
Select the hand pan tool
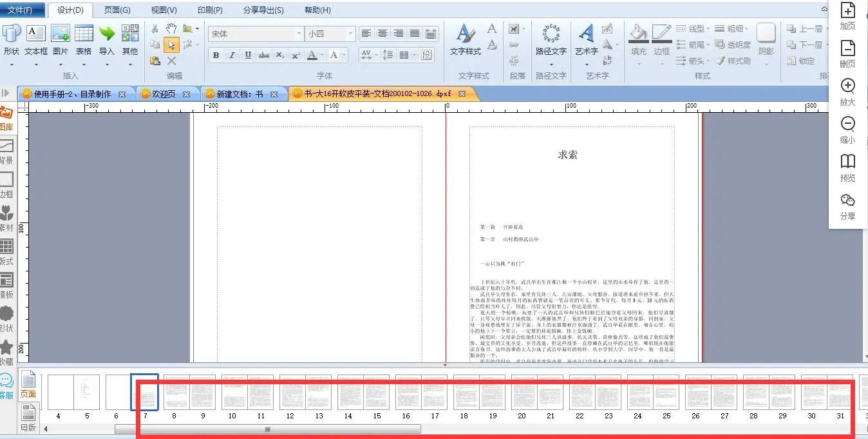click(x=171, y=28)
